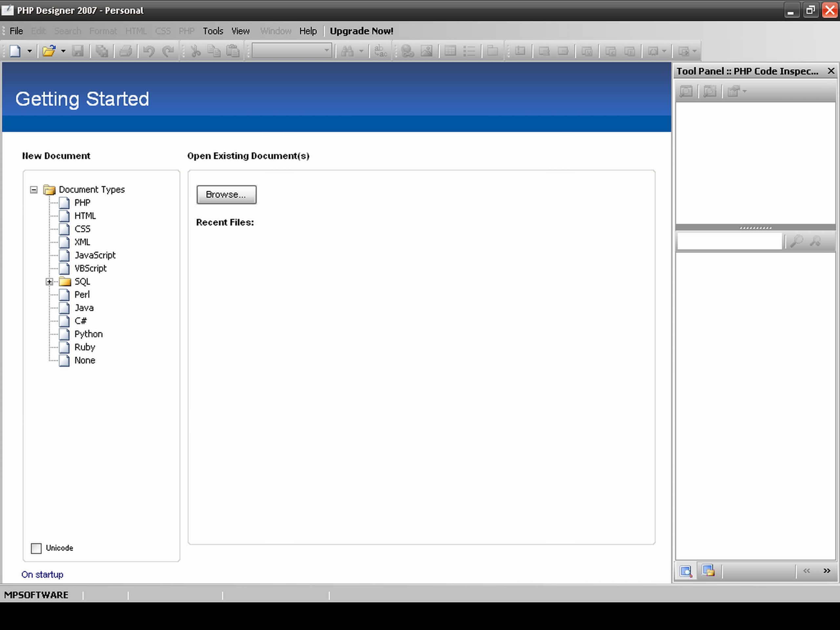This screenshot has height=630, width=840.
Task: Click the Save file icon in toolbar
Action: pyautogui.click(x=78, y=51)
